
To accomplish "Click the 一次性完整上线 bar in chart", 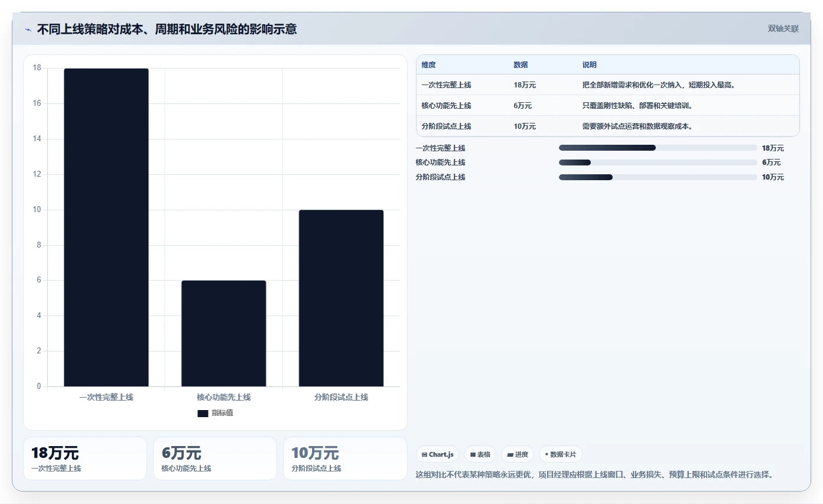I will pyautogui.click(x=106, y=227).
